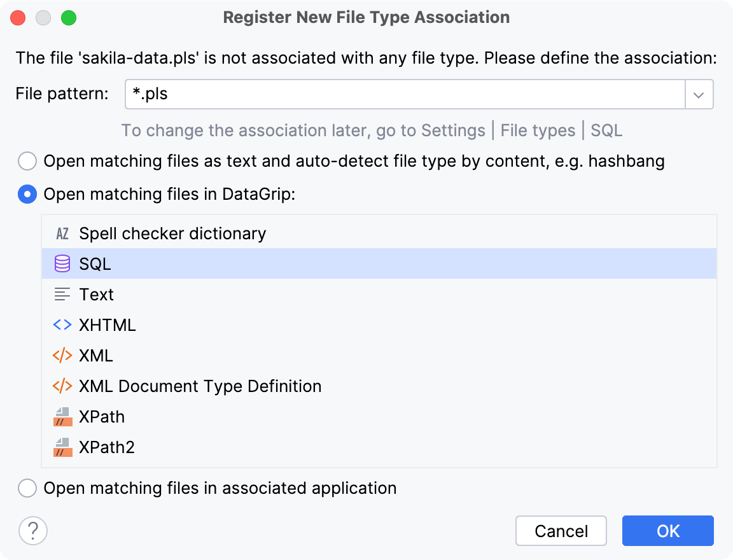The height and width of the screenshot is (560, 733).
Task: Click the XML Document Type Definition icon
Action: 62,386
